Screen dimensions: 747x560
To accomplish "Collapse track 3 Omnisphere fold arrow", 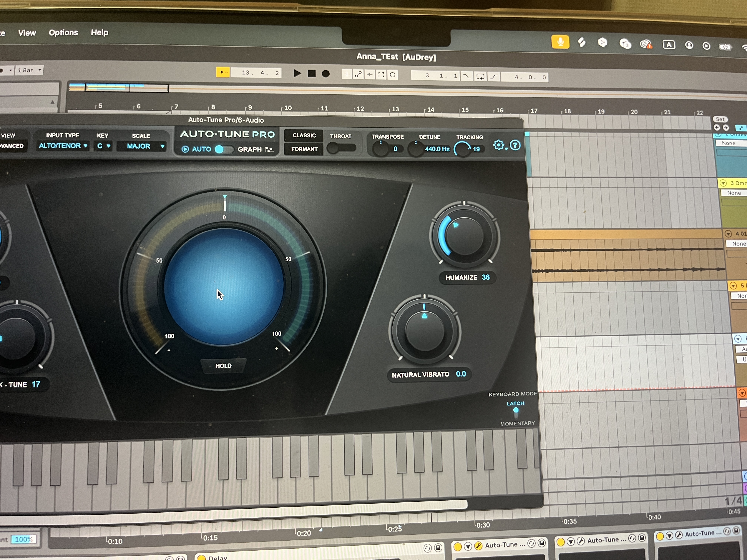I will click(x=723, y=183).
